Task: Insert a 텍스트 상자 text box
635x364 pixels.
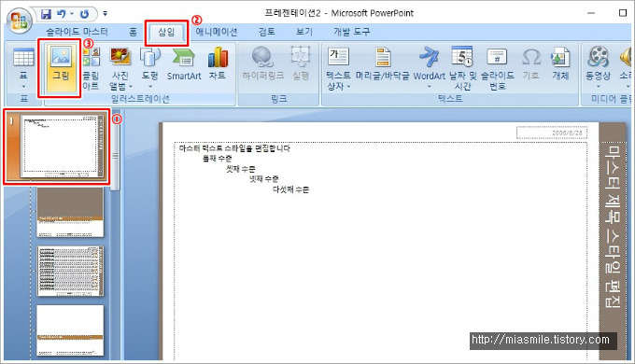Action: (x=338, y=68)
